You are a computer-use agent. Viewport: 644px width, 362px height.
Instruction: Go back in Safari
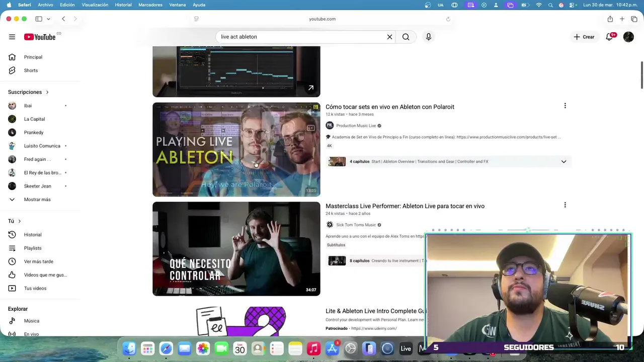[x=63, y=19]
